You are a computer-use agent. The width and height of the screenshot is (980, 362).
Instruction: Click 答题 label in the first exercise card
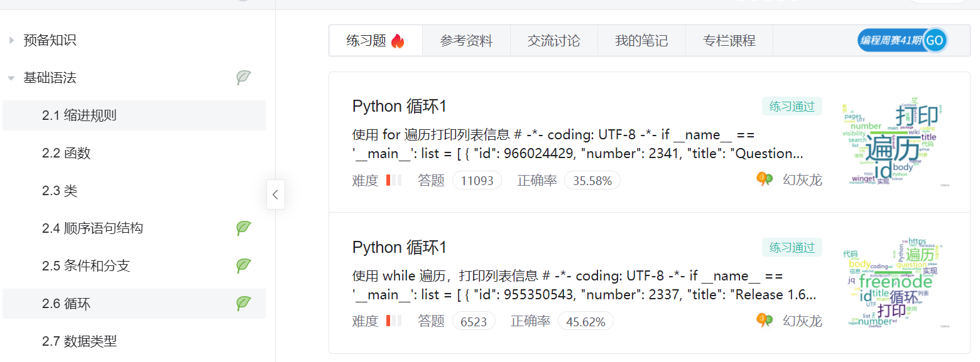(x=431, y=181)
